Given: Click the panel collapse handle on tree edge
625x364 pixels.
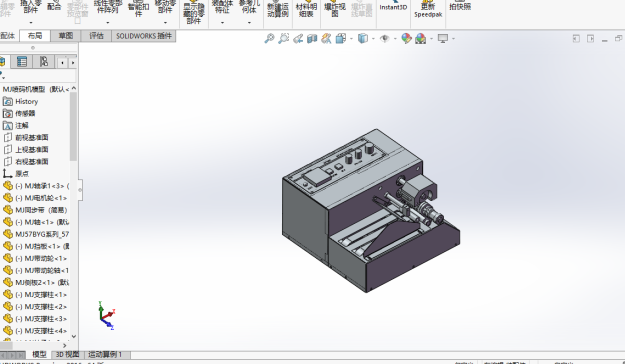Looking at the screenshot, I should tap(80, 190).
